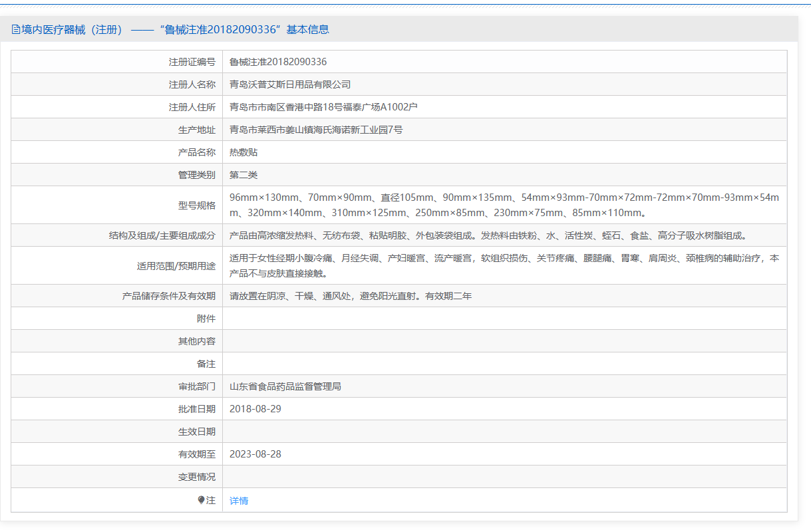811x532 pixels.
Task: Click the value 第二类
Action: [243, 175]
